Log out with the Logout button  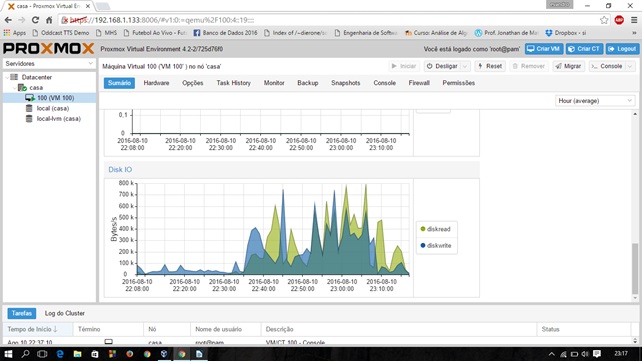[x=622, y=49]
